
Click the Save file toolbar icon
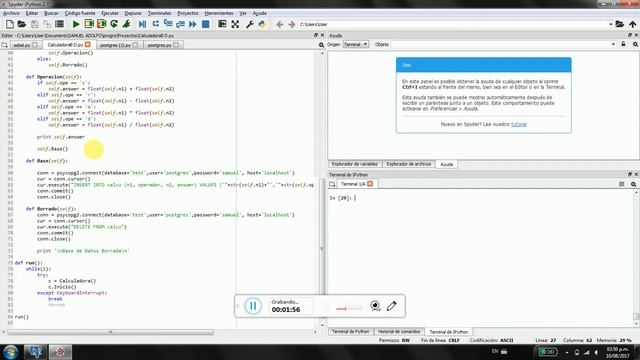(35, 24)
